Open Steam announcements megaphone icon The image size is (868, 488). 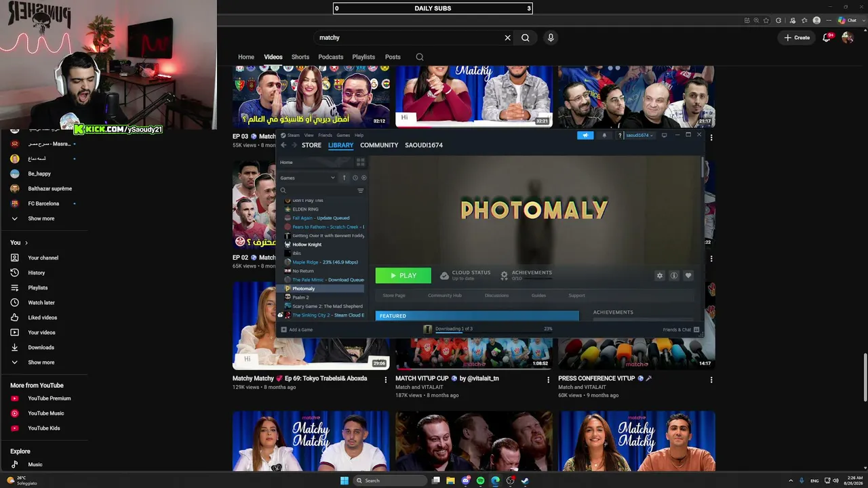[585, 136]
